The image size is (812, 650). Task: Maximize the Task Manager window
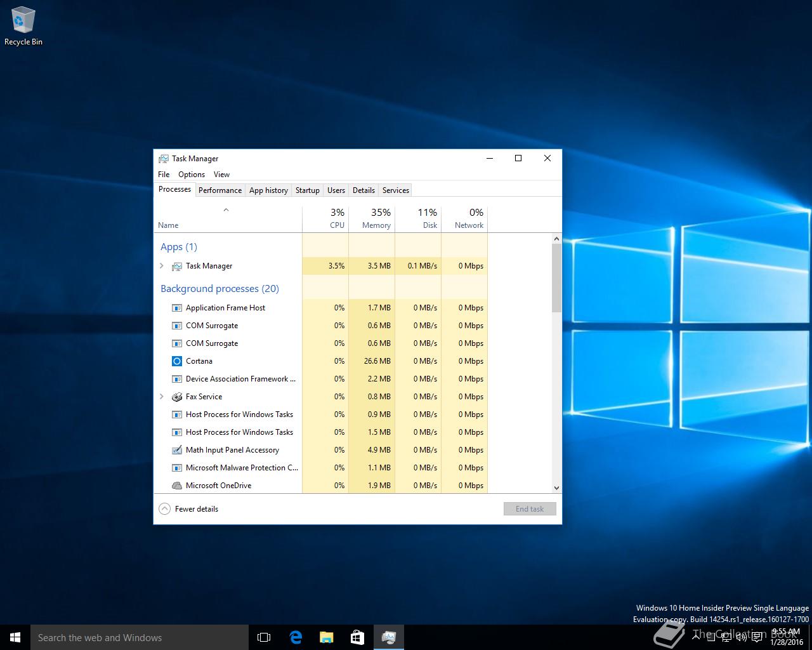pyautogui.click(x=518, y=159)
